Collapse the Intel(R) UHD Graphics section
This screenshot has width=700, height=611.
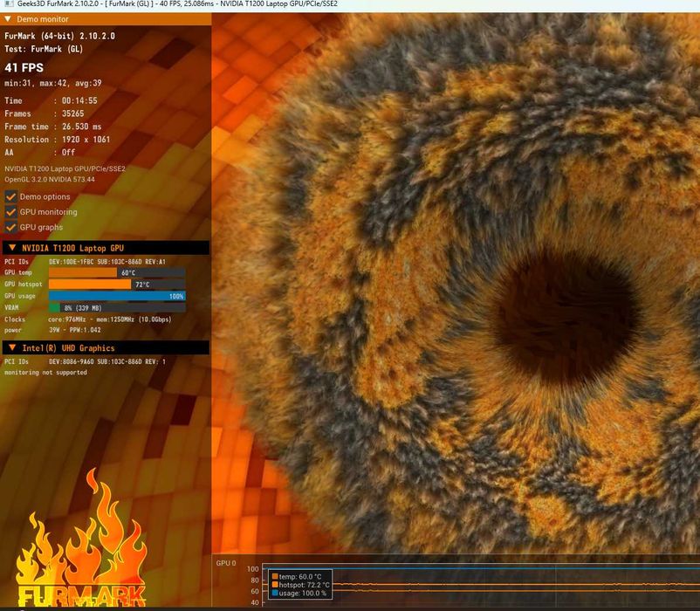12,347
